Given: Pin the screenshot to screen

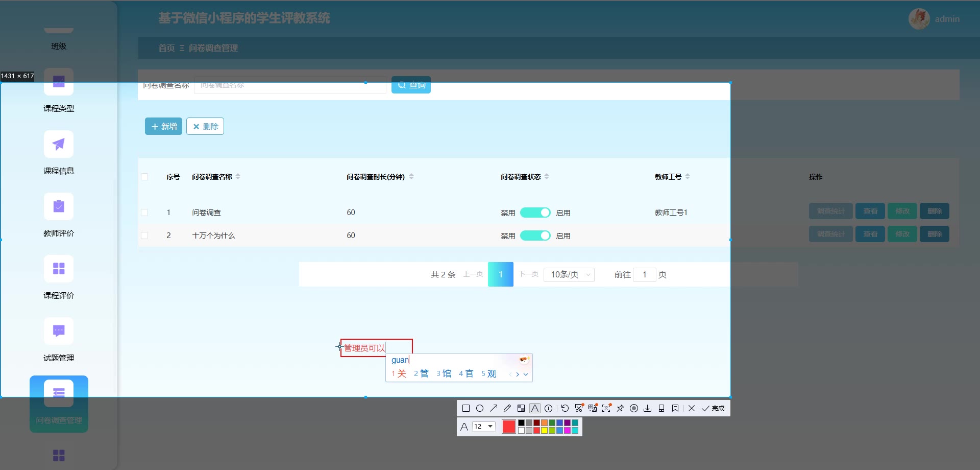Looking at the screenshot, I should [x=620, y=408].
